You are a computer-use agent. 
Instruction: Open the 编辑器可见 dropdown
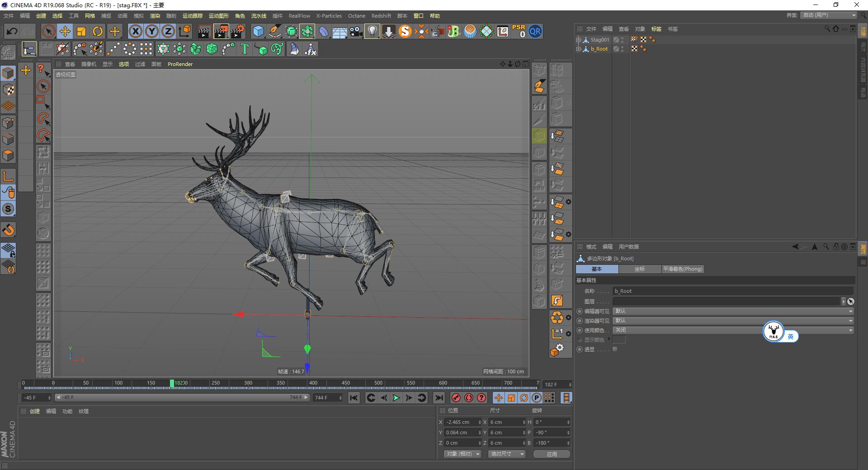(x=733, y=311)
